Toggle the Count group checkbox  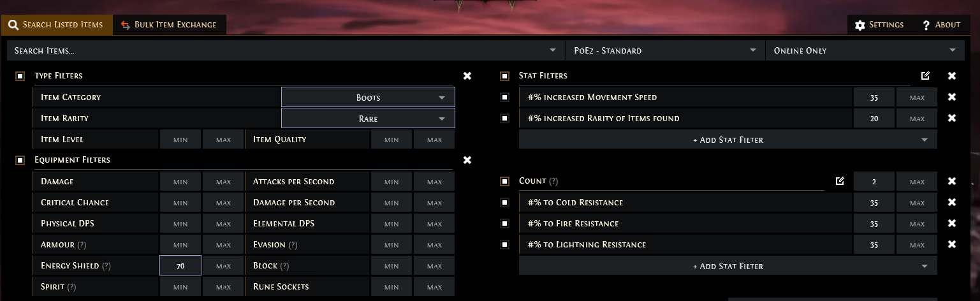pyautogui.click(x=505, y=182)
